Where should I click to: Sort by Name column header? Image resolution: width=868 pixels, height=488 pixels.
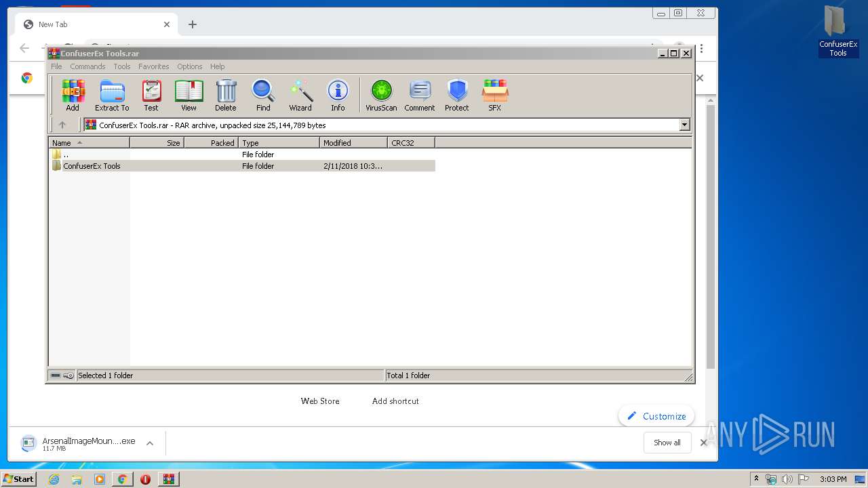tap(89, 143)
